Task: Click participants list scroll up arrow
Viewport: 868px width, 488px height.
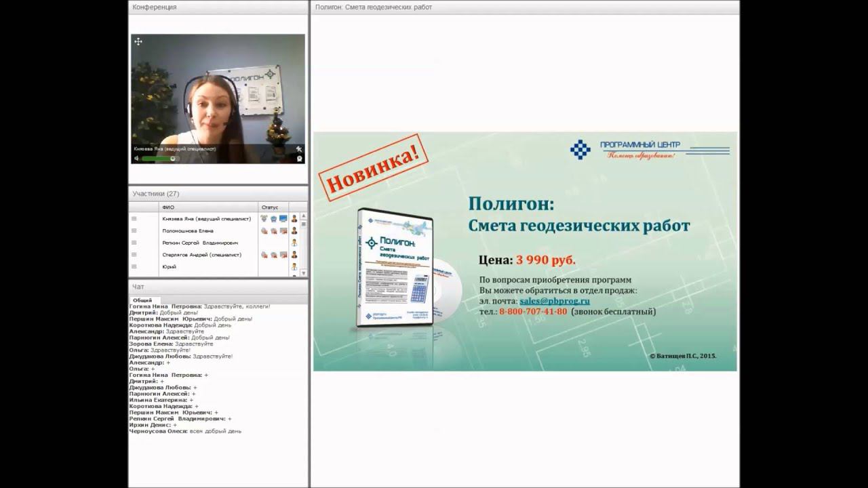Action: pyautogui.click(x=303, y=216)
